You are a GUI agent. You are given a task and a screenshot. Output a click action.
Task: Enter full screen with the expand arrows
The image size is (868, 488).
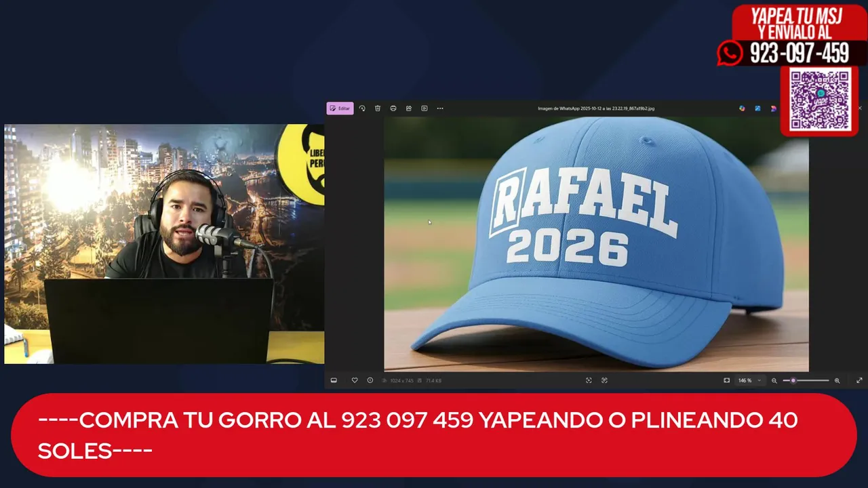tap(859, 380)
